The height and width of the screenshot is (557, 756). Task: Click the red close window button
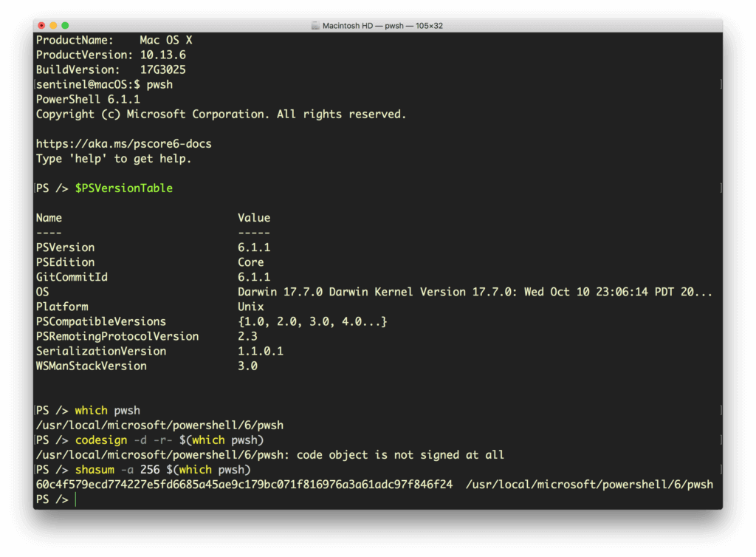[x=42, y=26]
